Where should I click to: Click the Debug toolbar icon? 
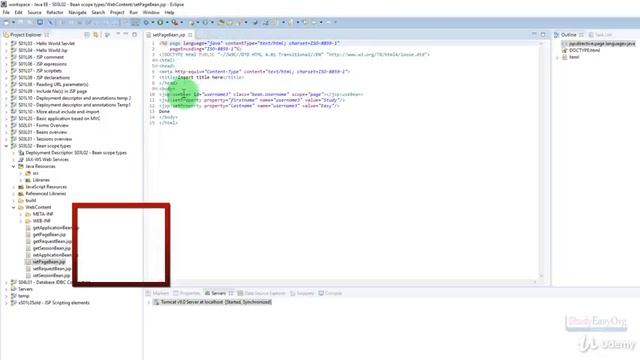point(146,22)
